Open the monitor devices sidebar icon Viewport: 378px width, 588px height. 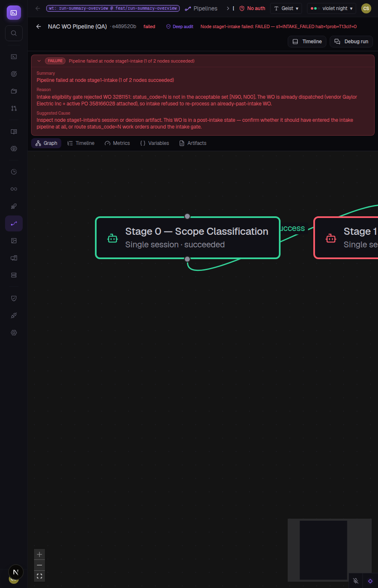point(14,258)
